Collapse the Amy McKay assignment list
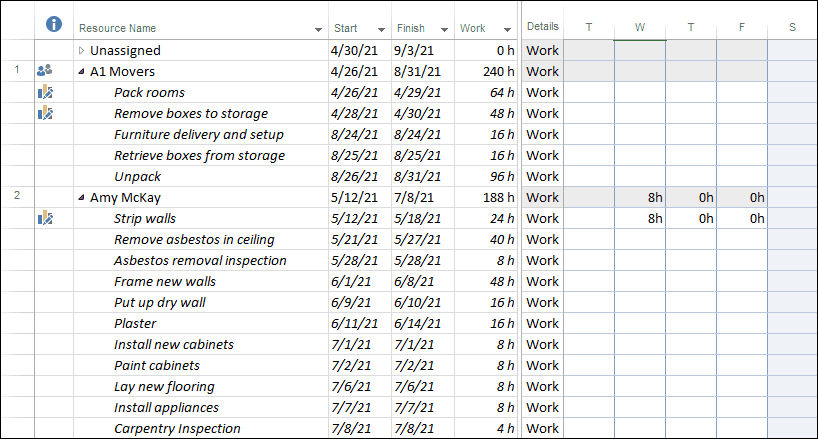 (x=81, y=198)
